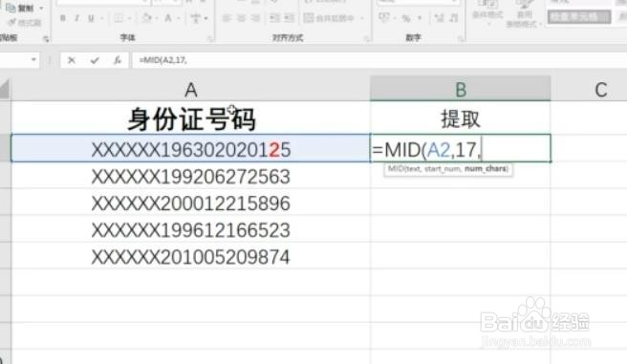This screenshot has height=364, width=627.
Task: Expand the Name Box dropdown arrow
Action: click(x=33, y=60)
